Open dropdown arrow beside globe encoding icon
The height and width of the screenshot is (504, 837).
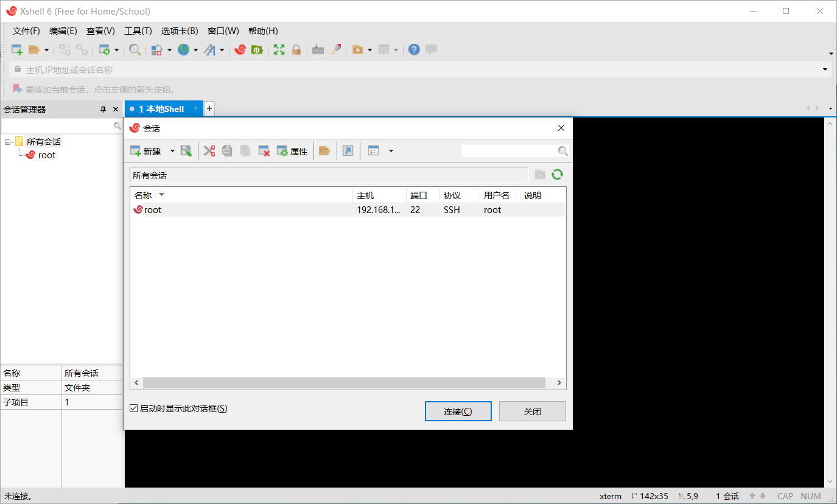195,50
